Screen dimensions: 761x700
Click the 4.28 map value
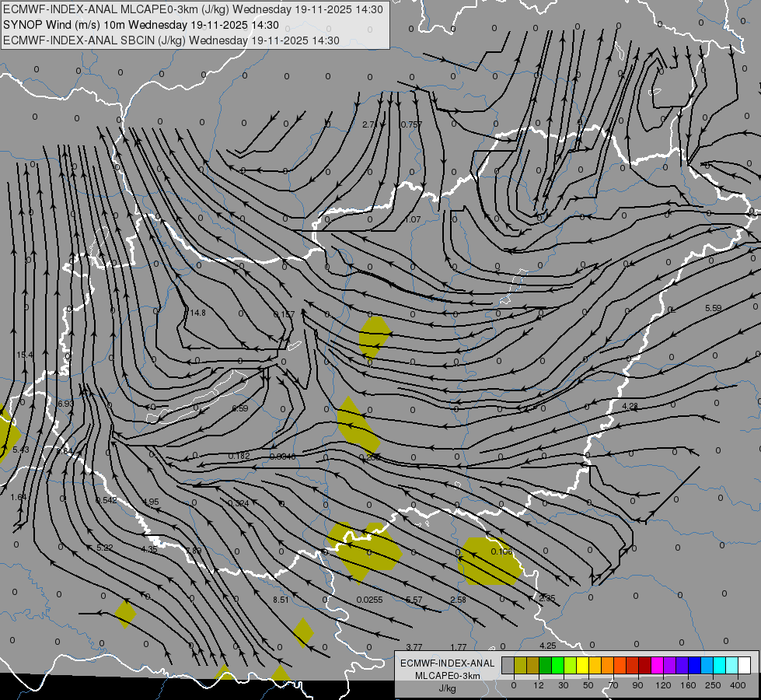630,406
